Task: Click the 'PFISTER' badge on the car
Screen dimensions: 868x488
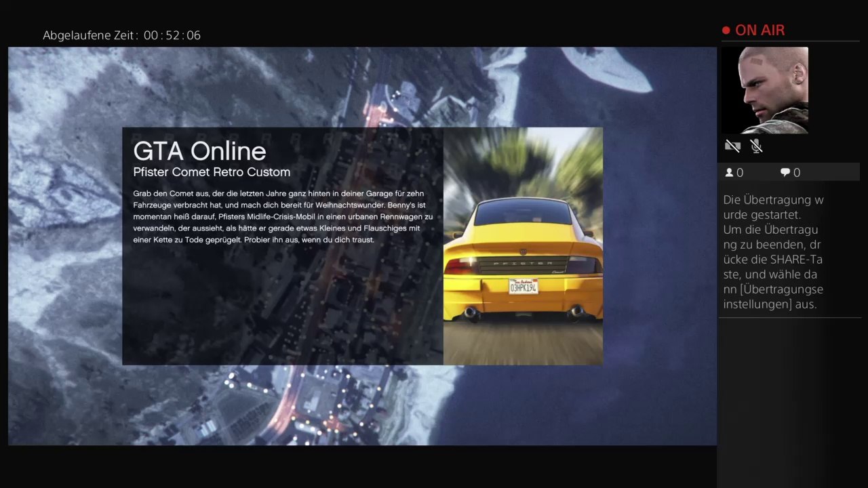Action: point(523,262)
